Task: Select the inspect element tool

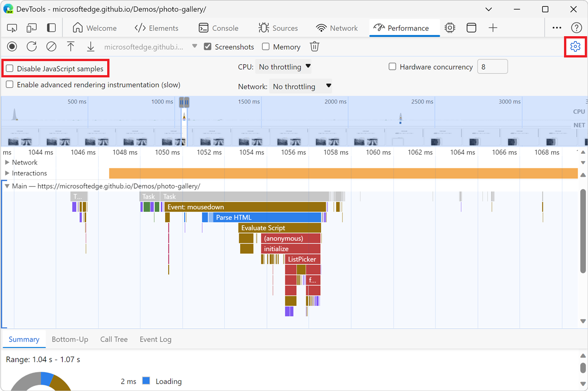Action: 12,28
